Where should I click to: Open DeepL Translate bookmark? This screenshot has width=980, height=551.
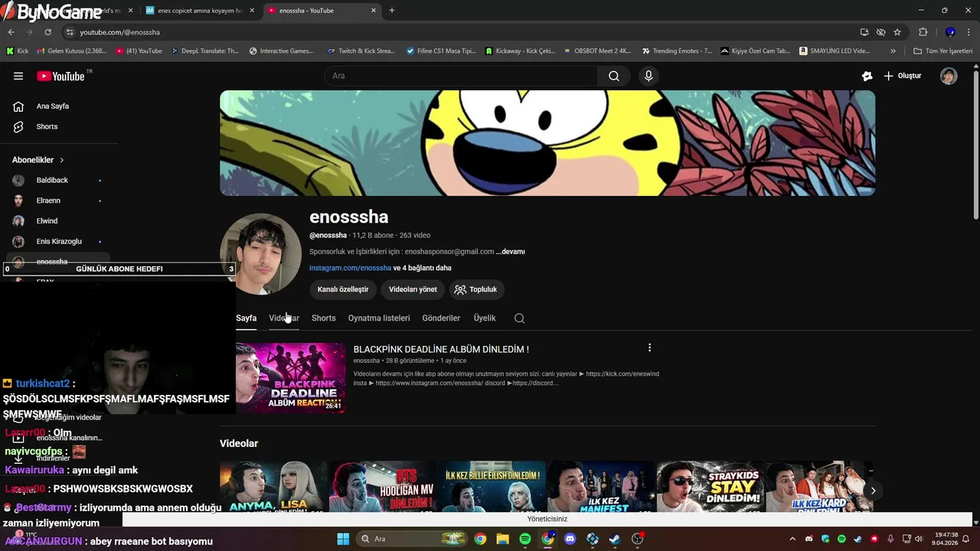click(x=205, y=51)
